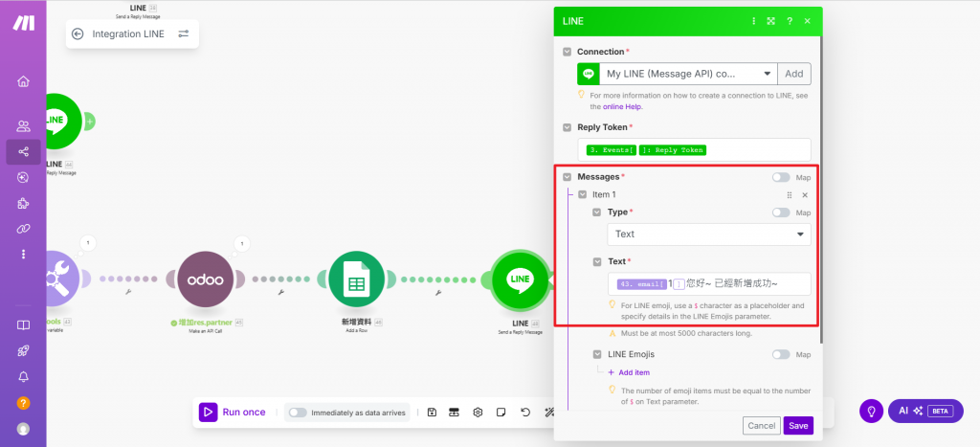Image resolution: width=980 pixels, height=447 pixels.
Task: Click the Reply Token input field
Action: coord(695,150)
